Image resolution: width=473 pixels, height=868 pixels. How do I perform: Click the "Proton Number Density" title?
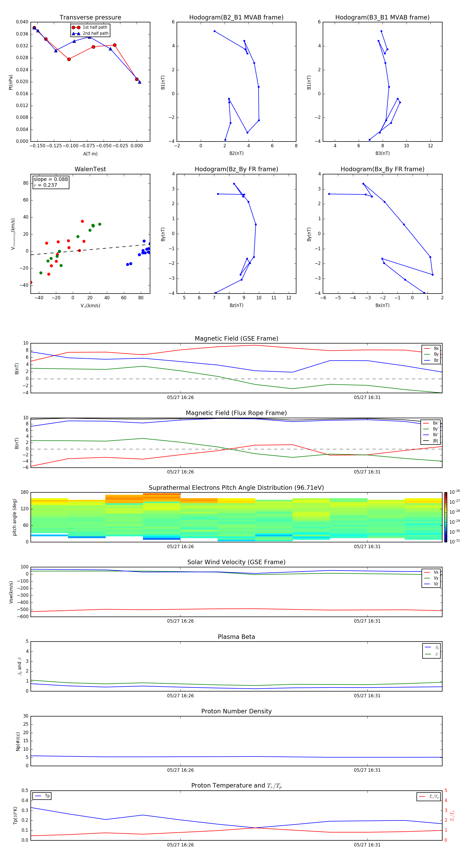[x=236, y=711]
